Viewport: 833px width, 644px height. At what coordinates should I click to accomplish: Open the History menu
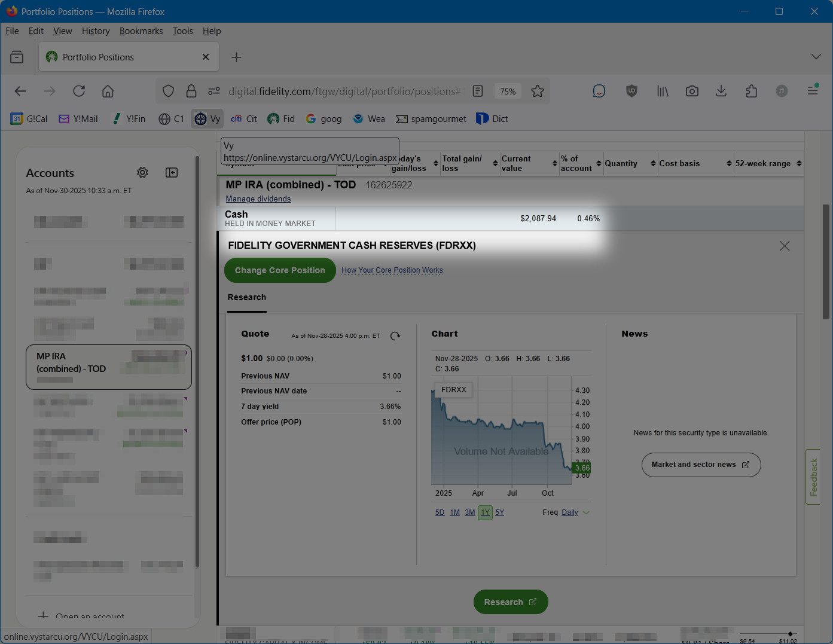coord(96,31)
